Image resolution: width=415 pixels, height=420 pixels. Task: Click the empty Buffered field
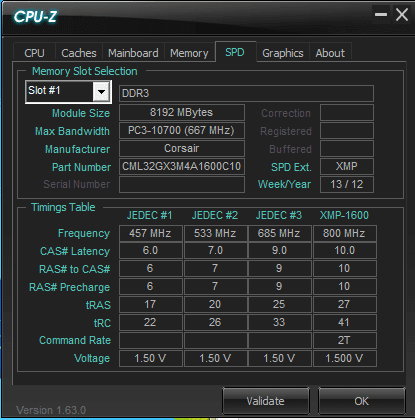(x=347, y=148)
